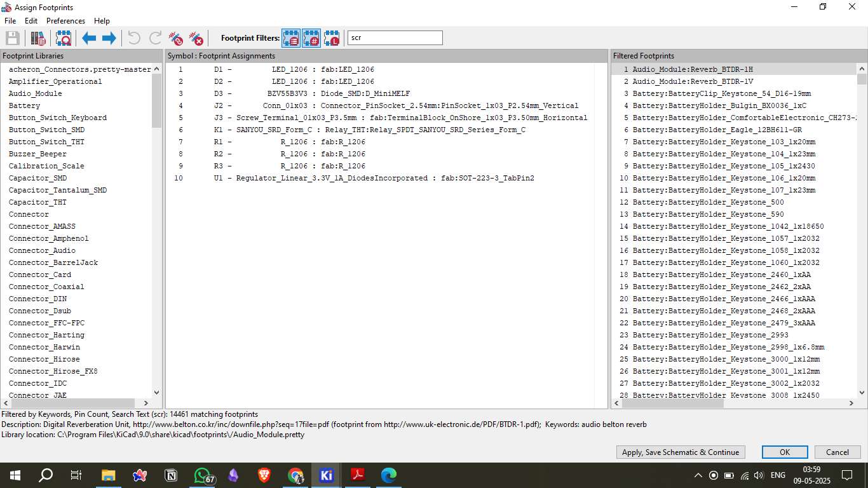The height and width of the screenshot is (488, 868).
Task: Open Brave browser from taskbar
Action: click(x=264, y=475)
